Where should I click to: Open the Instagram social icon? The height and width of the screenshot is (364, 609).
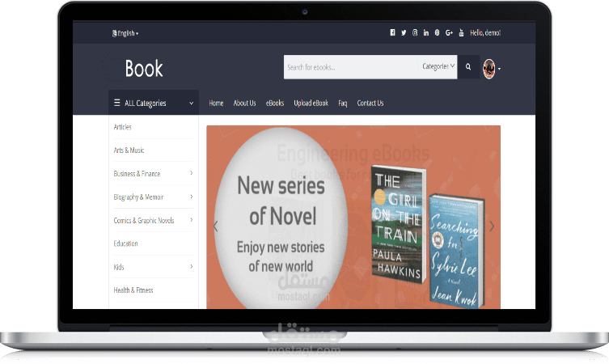point(415,32)
